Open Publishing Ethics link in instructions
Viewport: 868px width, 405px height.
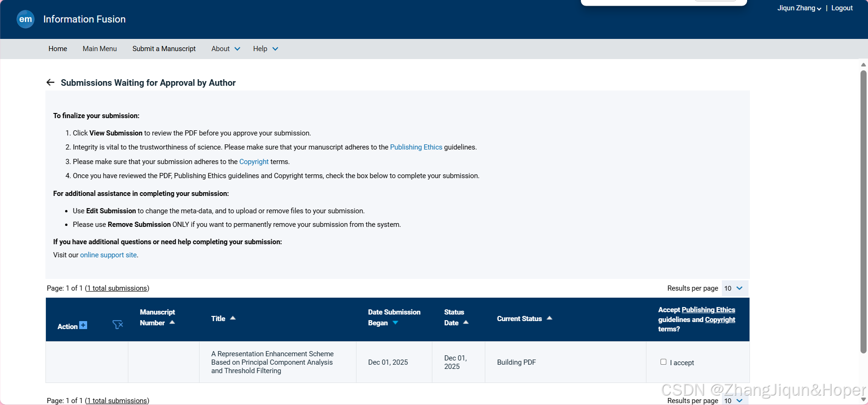[x=416, y=147]
